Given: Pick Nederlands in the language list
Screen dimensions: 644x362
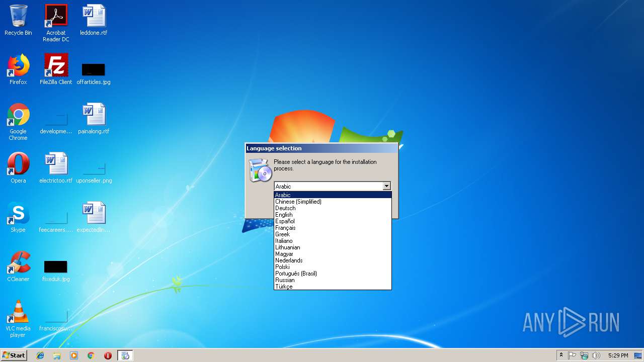Looking at the screenshot, I should [333, 260].
